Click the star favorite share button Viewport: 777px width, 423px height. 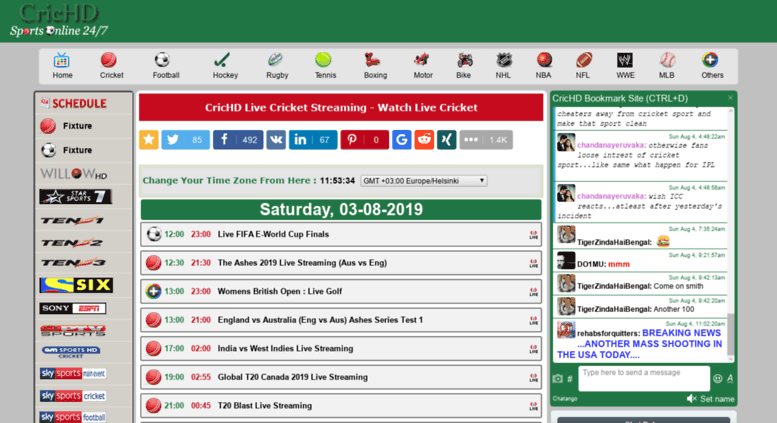(x=149, y=140)
